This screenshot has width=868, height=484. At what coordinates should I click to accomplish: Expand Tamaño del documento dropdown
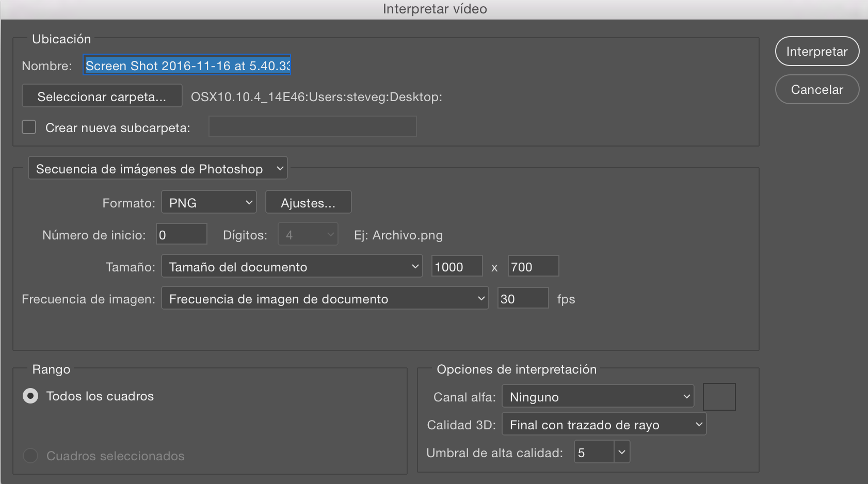(292, 266)
